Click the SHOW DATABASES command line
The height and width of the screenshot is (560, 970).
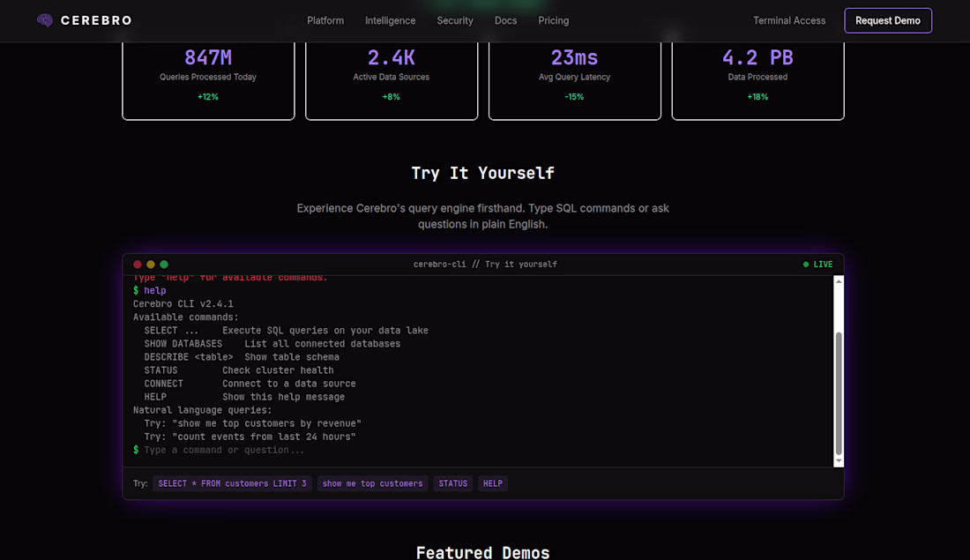click(272, 343)
